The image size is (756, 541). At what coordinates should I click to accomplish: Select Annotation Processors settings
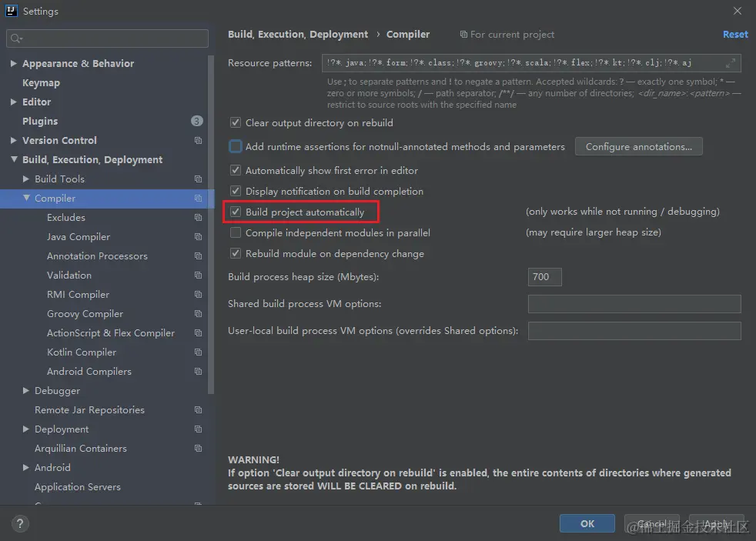pos(97,255)
